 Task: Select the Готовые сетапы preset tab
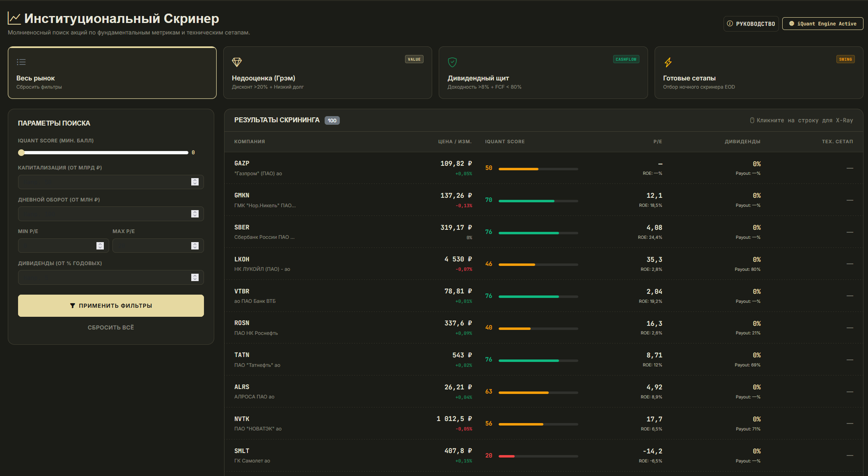(759, 73)
